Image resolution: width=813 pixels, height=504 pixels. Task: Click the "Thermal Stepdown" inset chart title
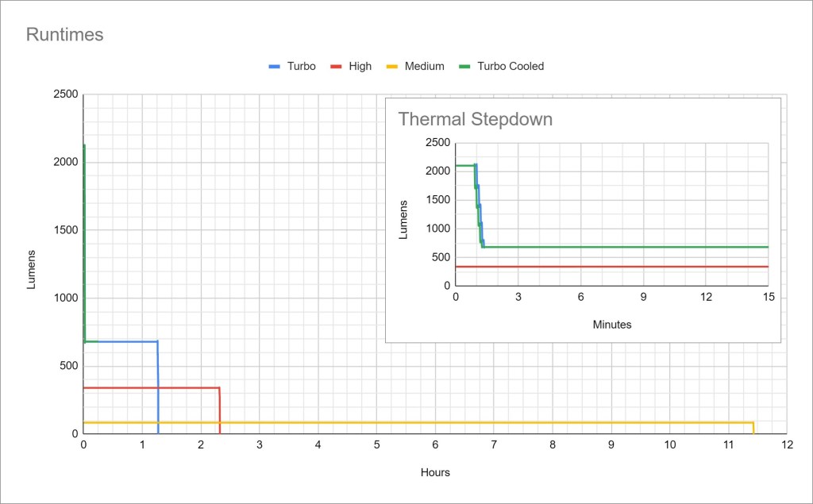tap(475, 120)
